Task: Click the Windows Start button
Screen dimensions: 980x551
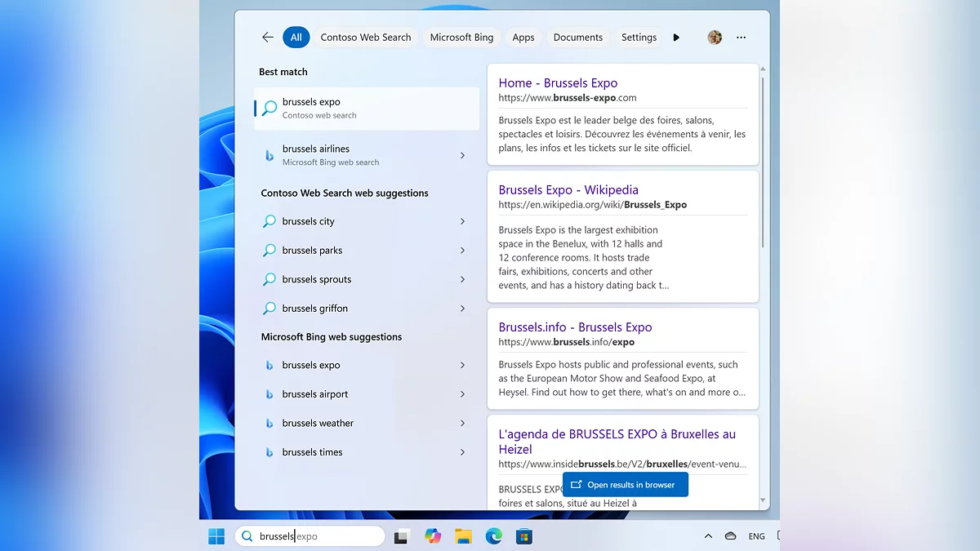Action: click(216, 536)
